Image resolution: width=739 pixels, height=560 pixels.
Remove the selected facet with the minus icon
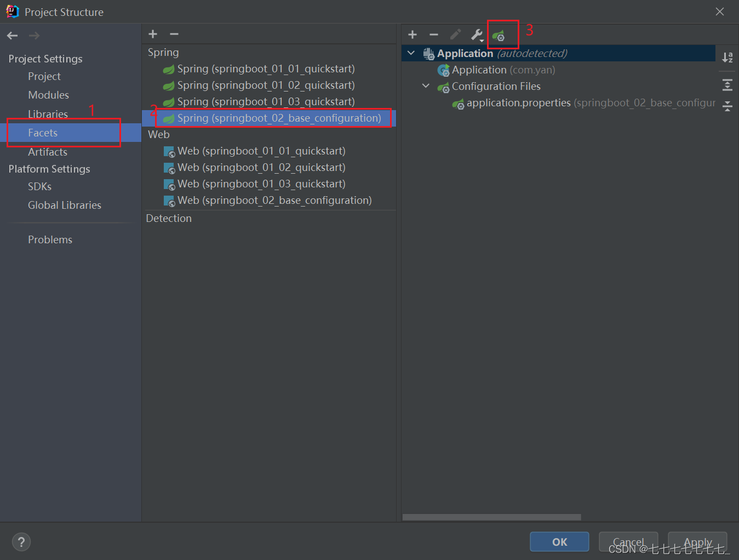(x=174, y=34)
